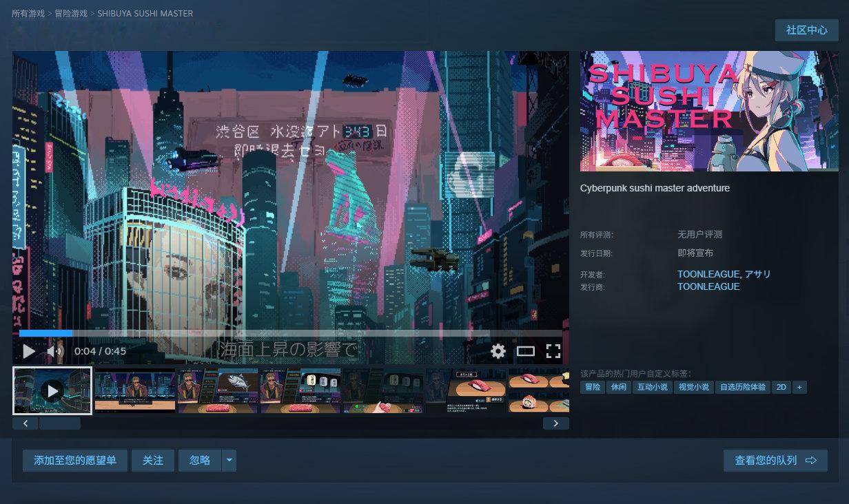Viewport: 849px width, 504px height.
Task: Toggle theater mode for the video
Action: [x=526, y=351]
